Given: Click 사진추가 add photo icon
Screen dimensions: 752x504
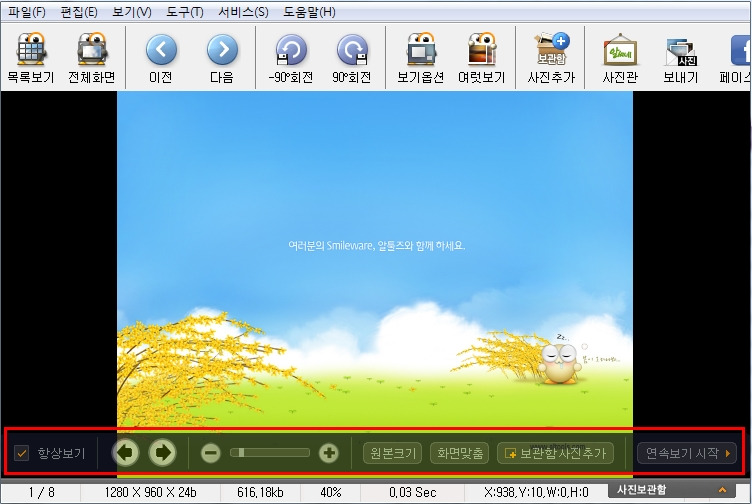Looking at the screenshot, I should point(551,58).
